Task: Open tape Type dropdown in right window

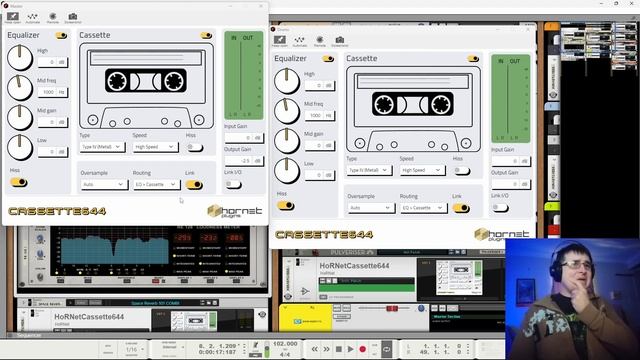Action: coord(369,170)
